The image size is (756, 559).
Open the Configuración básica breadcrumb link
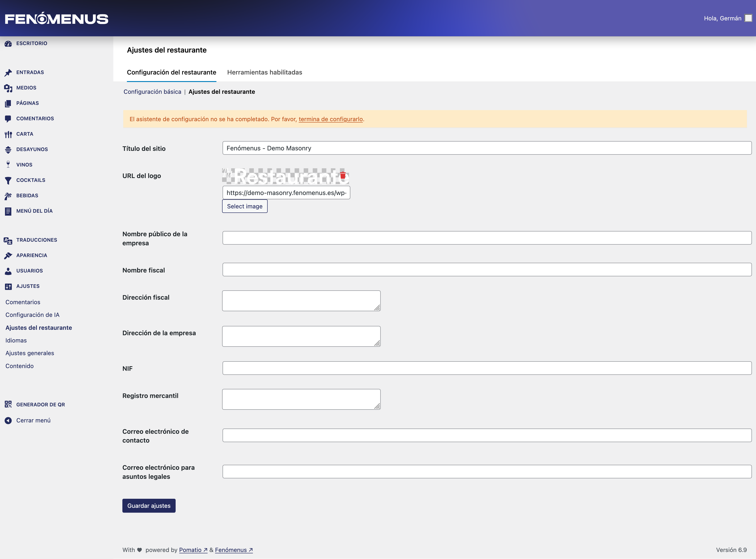(152, 92)
